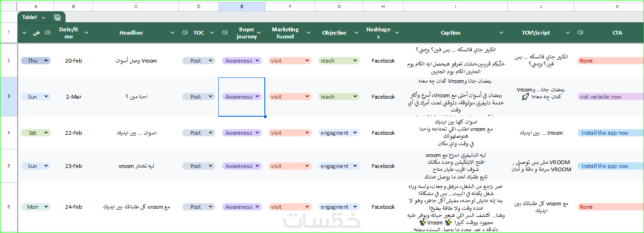644x233 pixels.
Task: Open the 'Install the app now' chip in row 5
Action: (x=610, y=166)
